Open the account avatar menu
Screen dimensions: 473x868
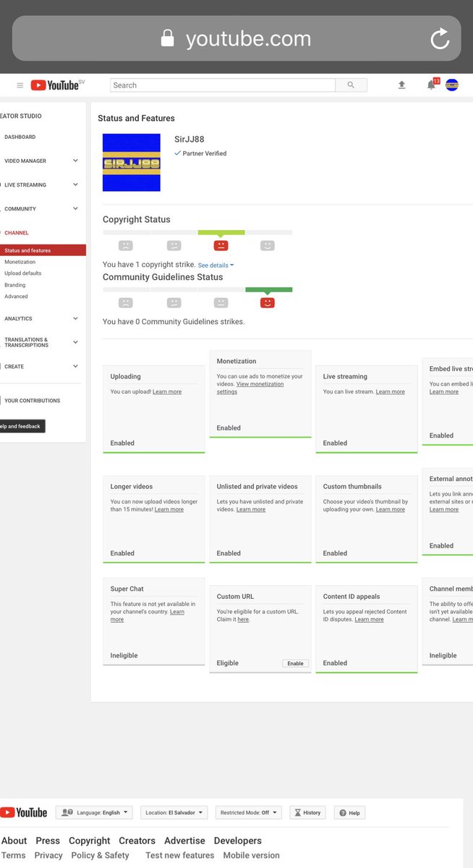(x=452, y=85)
